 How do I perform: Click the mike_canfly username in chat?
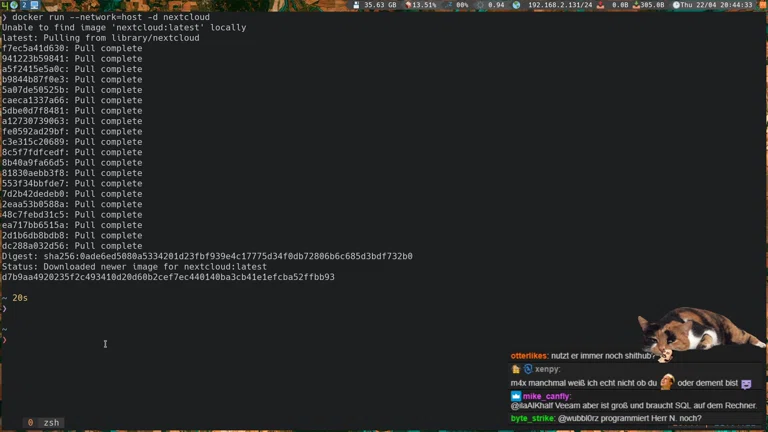coord(549,396)
